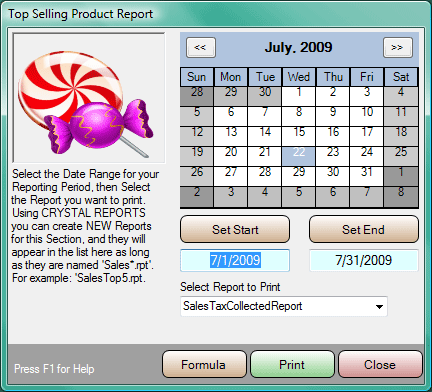Click the July, 2009 month header
Image resolution: width=432 pixels, height=392 pixels.
click(x=299, y=47)
